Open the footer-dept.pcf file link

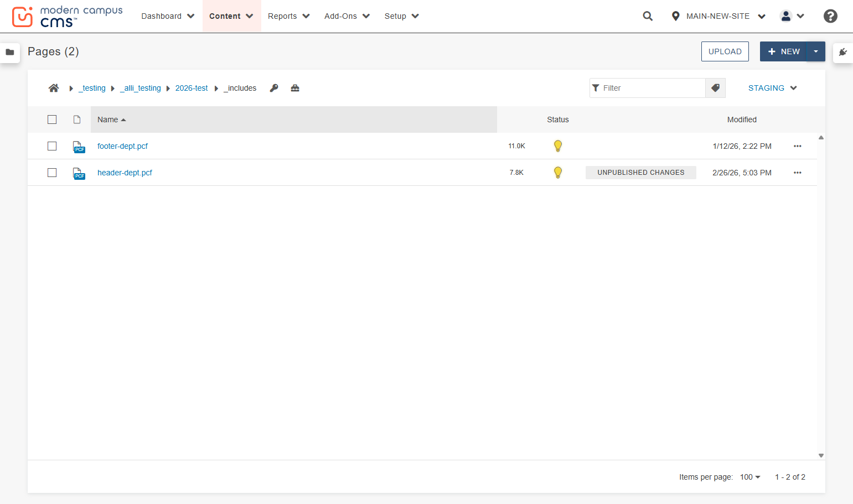tap(122, 146)
